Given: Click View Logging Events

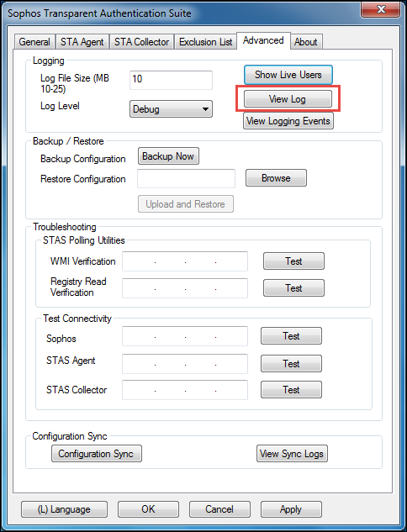Looking at the screenshot, I should 288,121.
